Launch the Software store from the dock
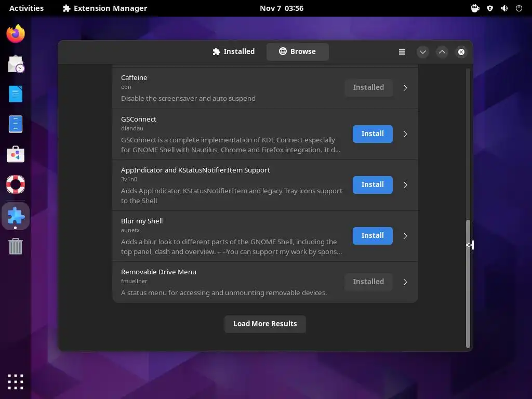532x399 pixels. point(16,154)
